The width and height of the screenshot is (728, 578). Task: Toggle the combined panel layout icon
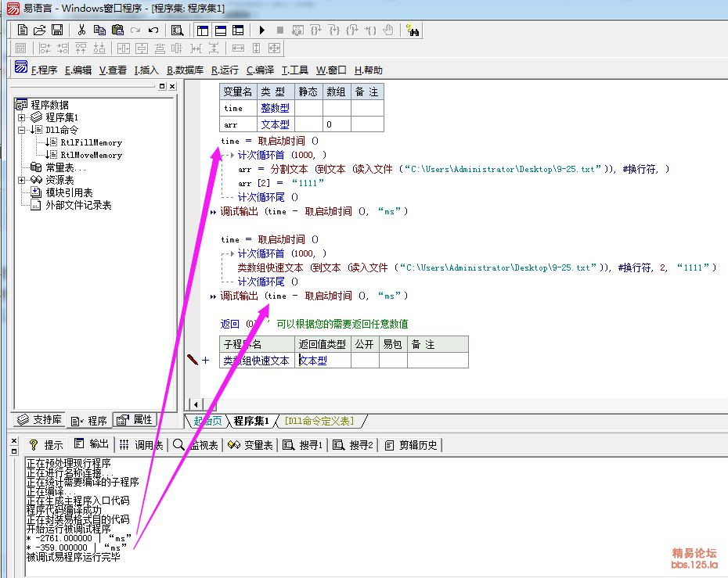238,31
